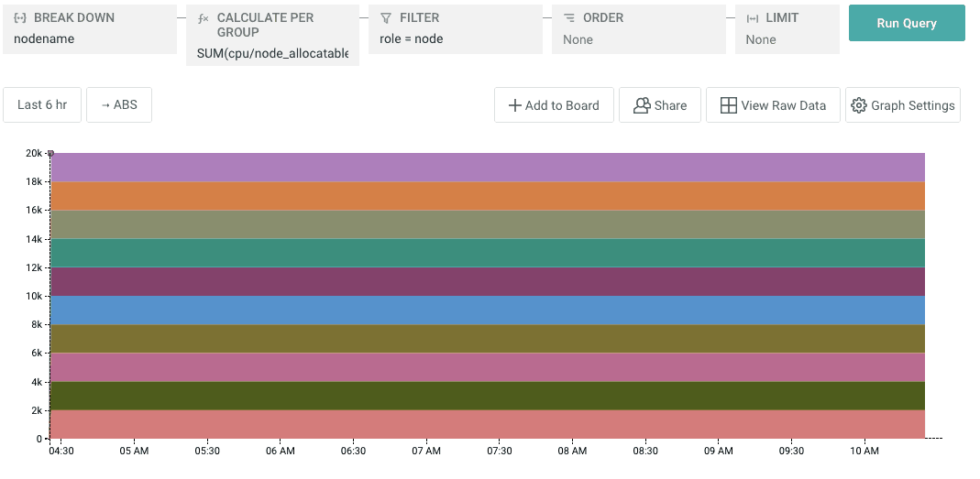980x479 pixels.
Task: Edit the SUM(cpu/node_allocatable) calculation field
Action: [x=272, y=54]
